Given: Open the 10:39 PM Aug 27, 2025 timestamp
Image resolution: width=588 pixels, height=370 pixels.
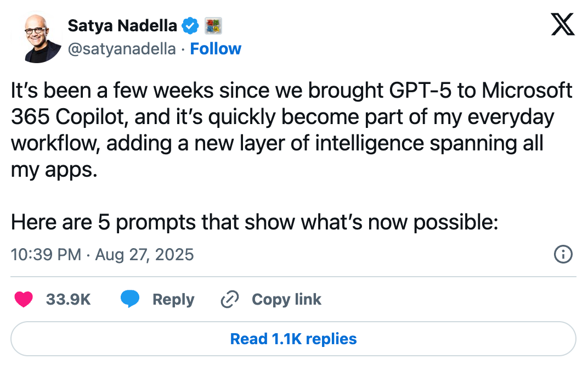Looking at the screenshot, I should point(103,255).
